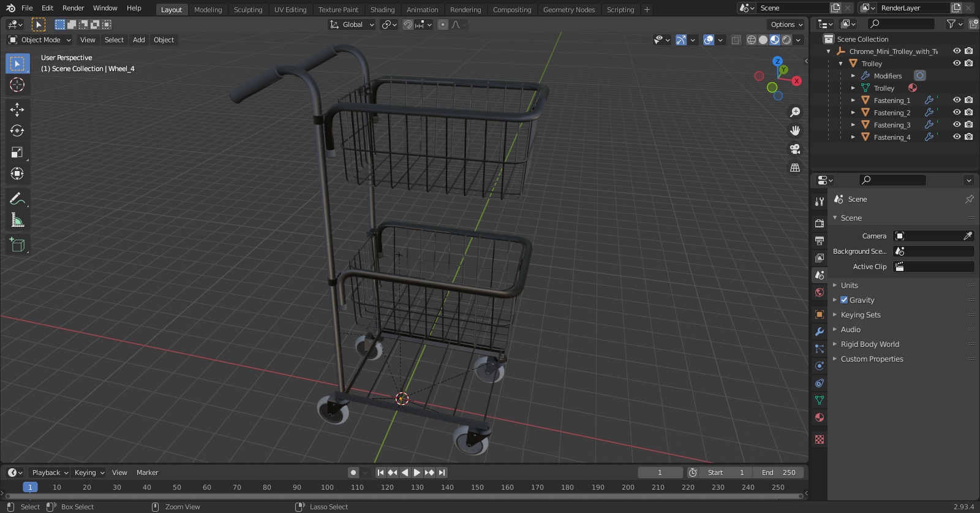
Task: Open the timeline Playback menu
Action: tap(50, 473)
